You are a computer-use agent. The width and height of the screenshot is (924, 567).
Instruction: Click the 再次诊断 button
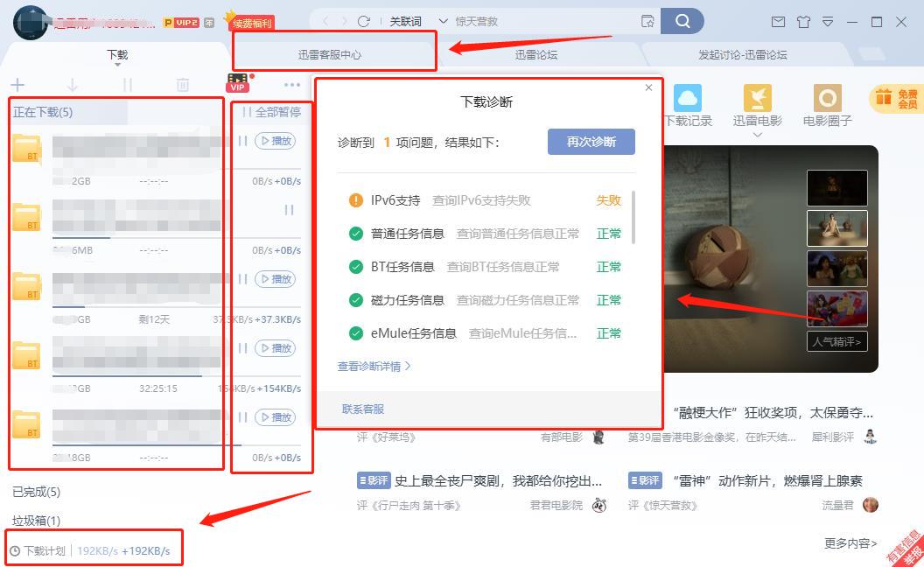[591, 142]
